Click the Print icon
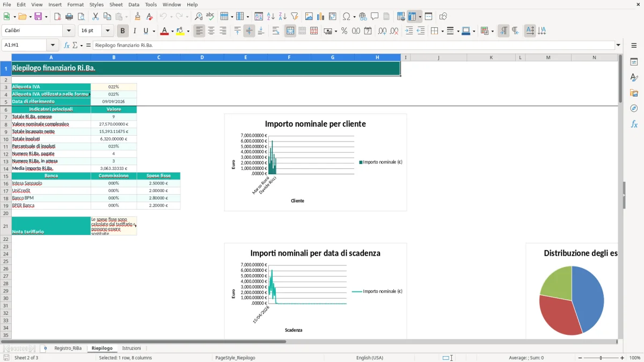Image resolution: width=644 pixels, height=362 pixels. point(69,17)
